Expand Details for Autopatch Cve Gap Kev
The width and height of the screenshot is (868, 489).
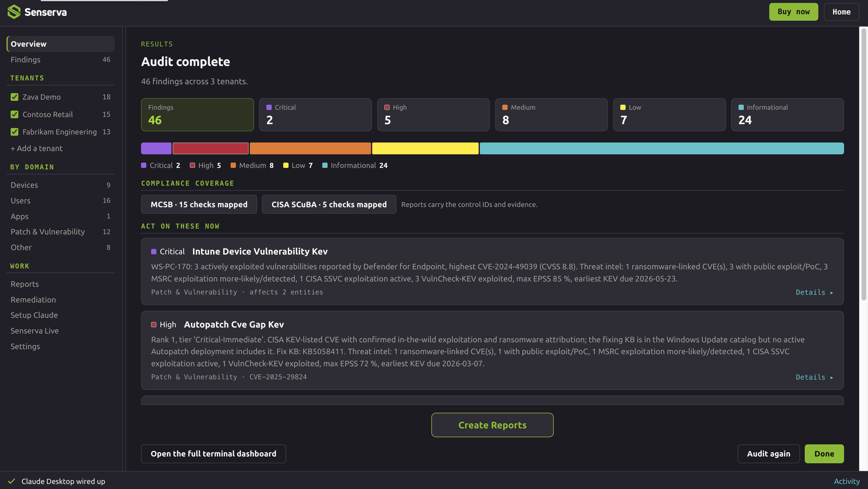pos(814,377)
